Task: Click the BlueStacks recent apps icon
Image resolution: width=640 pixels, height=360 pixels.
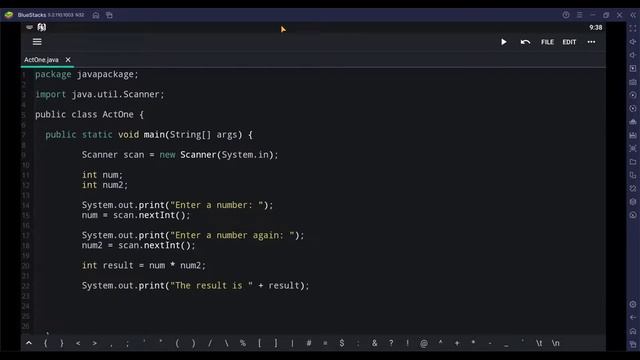Action: coord(633,344)
